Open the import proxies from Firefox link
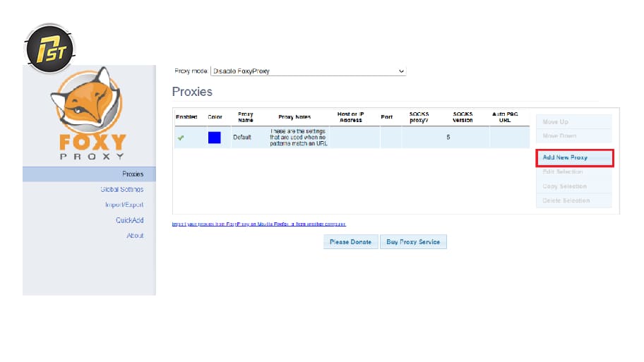The height and width of the screenshot is (362, 644). (258, 224)
